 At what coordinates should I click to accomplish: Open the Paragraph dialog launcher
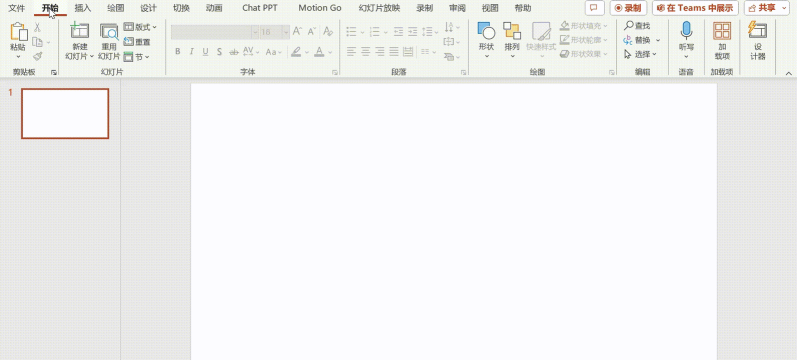[x=463, y=73]
